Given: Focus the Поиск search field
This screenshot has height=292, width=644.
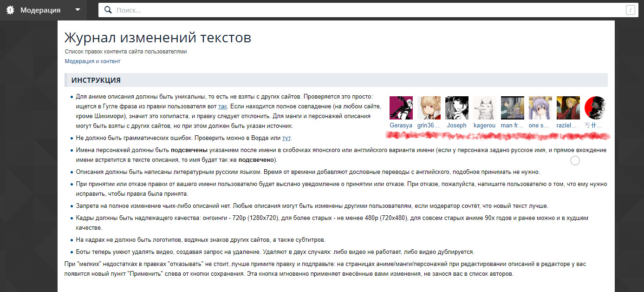Looking at the screenshot, I should [x=362, y=10].
